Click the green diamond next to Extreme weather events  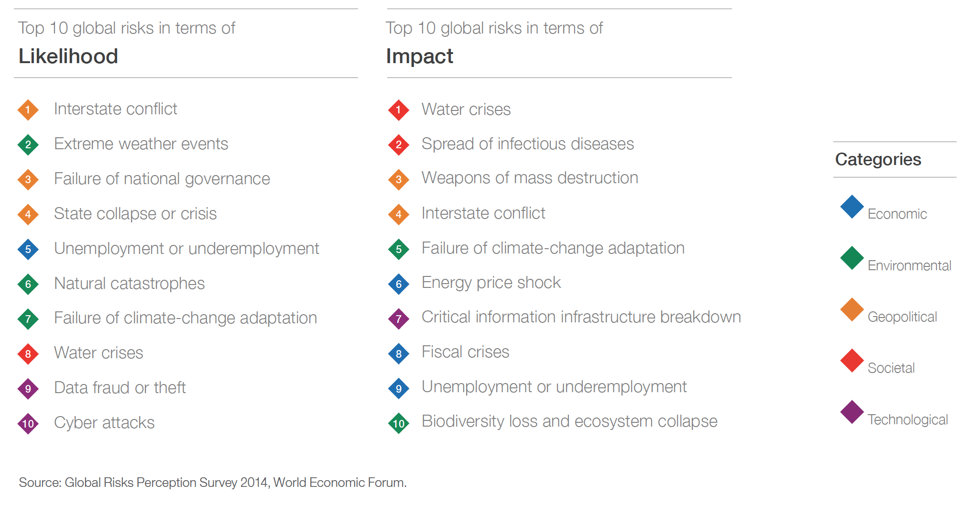[28, 145]
